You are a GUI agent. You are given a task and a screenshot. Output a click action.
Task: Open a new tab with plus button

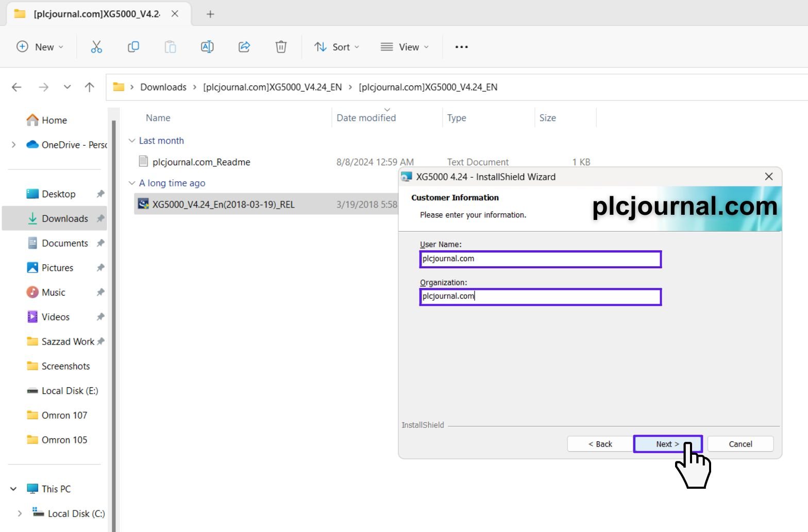pos(210,14)
